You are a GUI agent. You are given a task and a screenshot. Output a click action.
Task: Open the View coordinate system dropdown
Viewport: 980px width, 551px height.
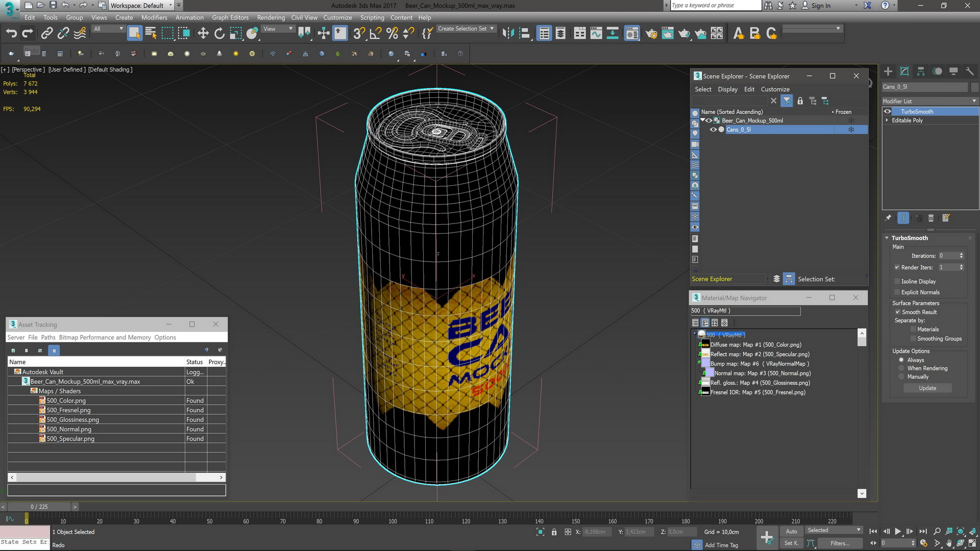[278, 29]
